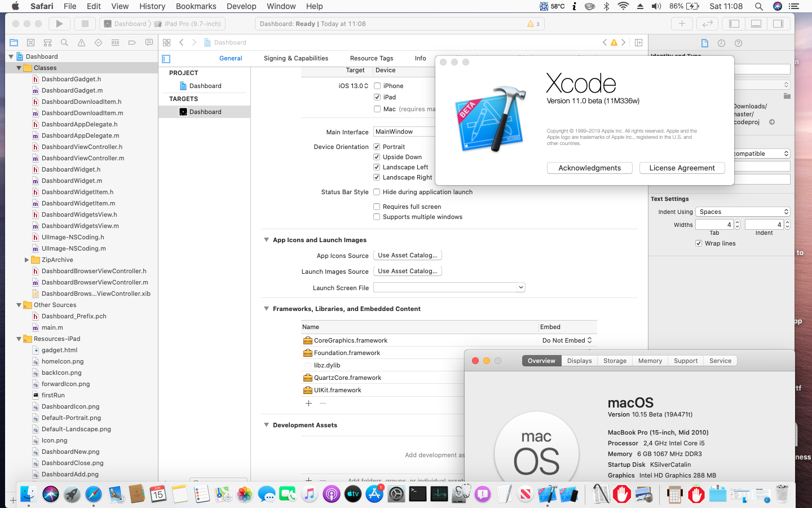Viewport: 812px width, 508px height.
Task: Show the Quick Help inspector
Action: click(738, 43)
